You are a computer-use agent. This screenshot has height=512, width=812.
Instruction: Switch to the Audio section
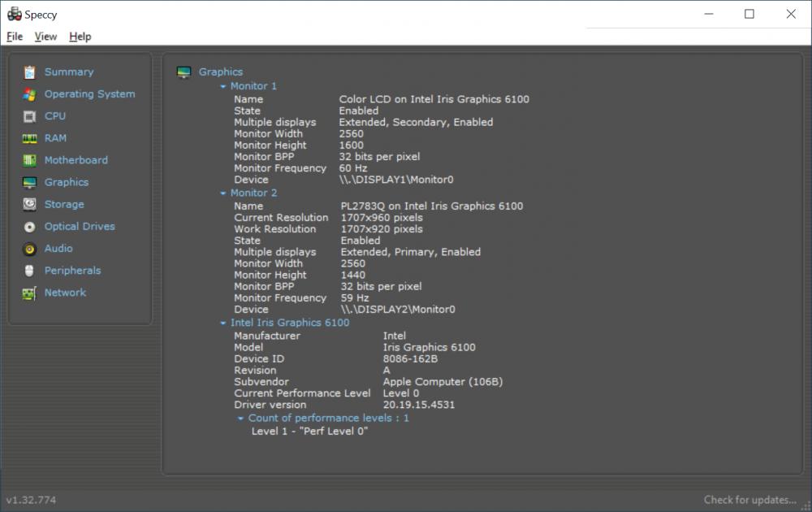[58, 248]
